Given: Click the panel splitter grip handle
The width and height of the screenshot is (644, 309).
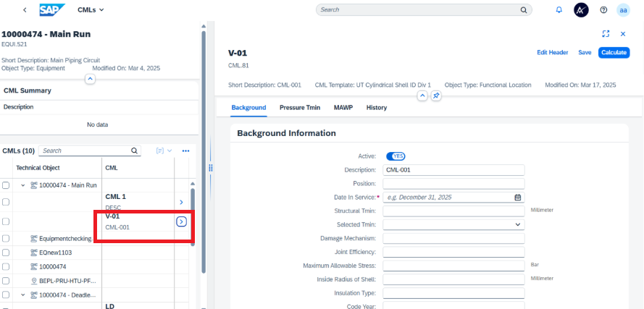Looking at the screenshot, I should click(x=211, y=168).
